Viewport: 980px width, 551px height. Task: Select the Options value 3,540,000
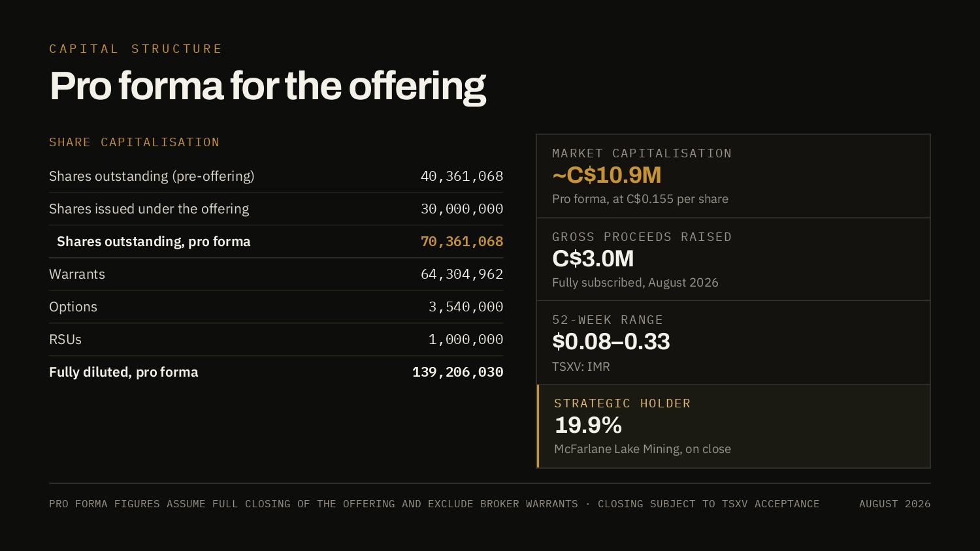tap(466, 307)
